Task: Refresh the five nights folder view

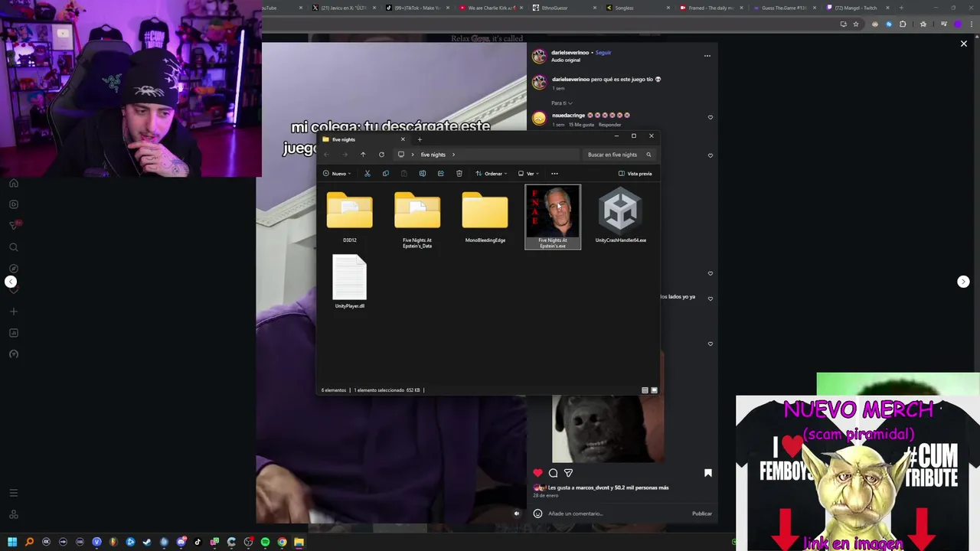Action: pos(381,155)
